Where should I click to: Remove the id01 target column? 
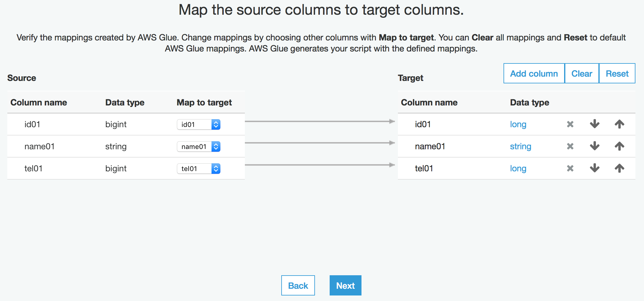tap(570, 124)
